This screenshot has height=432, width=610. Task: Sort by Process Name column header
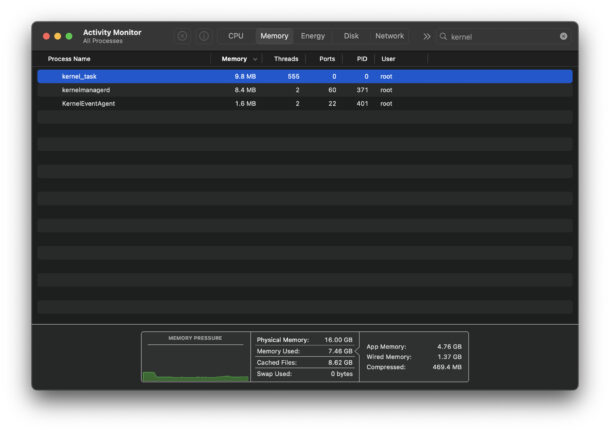pos(69,59)
